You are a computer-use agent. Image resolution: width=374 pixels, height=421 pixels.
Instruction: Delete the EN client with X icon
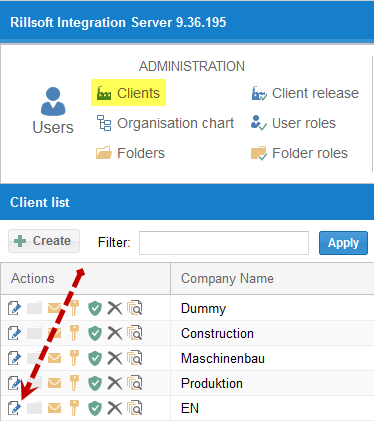115,408
